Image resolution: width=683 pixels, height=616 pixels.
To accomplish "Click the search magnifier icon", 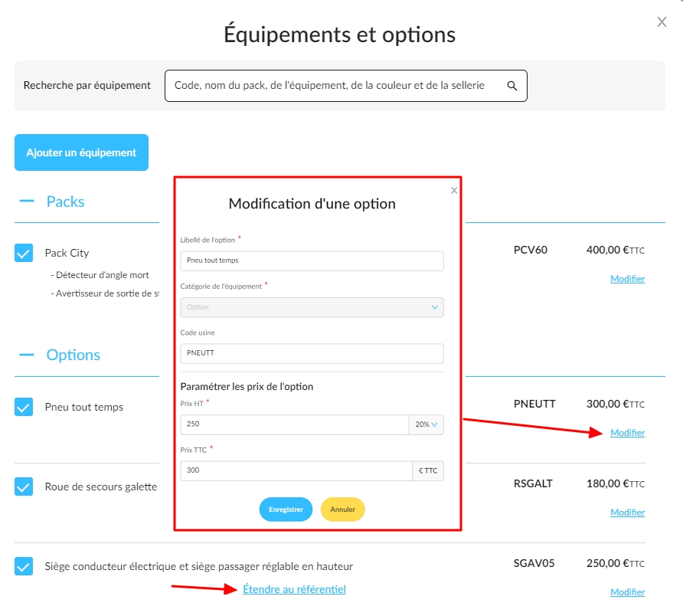I will tap(512, 86).
